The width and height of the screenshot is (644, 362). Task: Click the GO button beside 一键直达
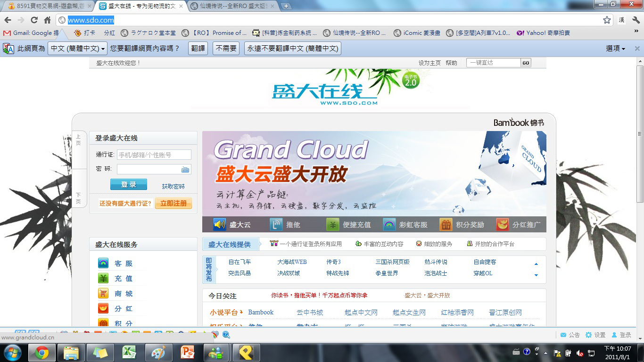(526, 63)
